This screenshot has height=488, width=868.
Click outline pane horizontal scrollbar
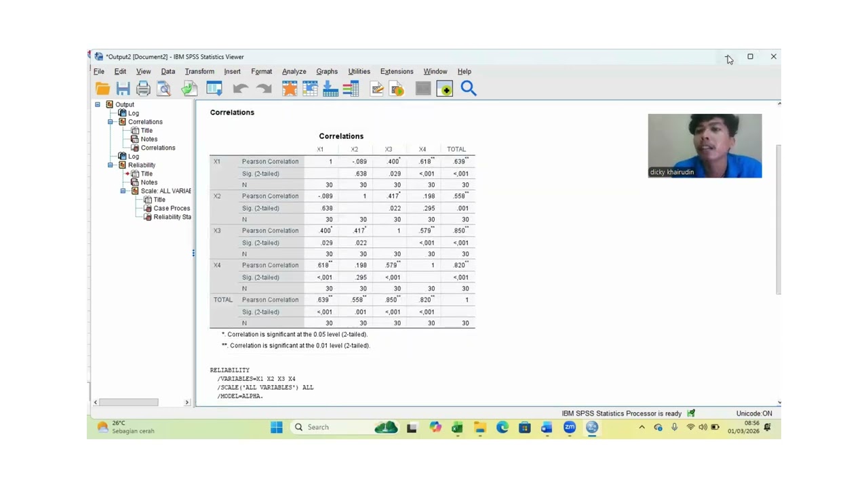(129, 402)
